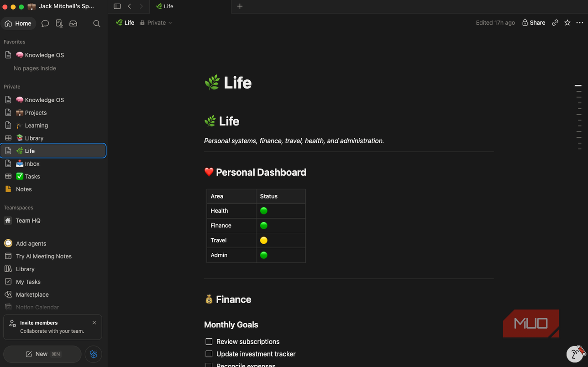The height and width of the screenshot is (367, 588).
Task: Check the Review subscriptions checkbox
Action: [209, 341]
